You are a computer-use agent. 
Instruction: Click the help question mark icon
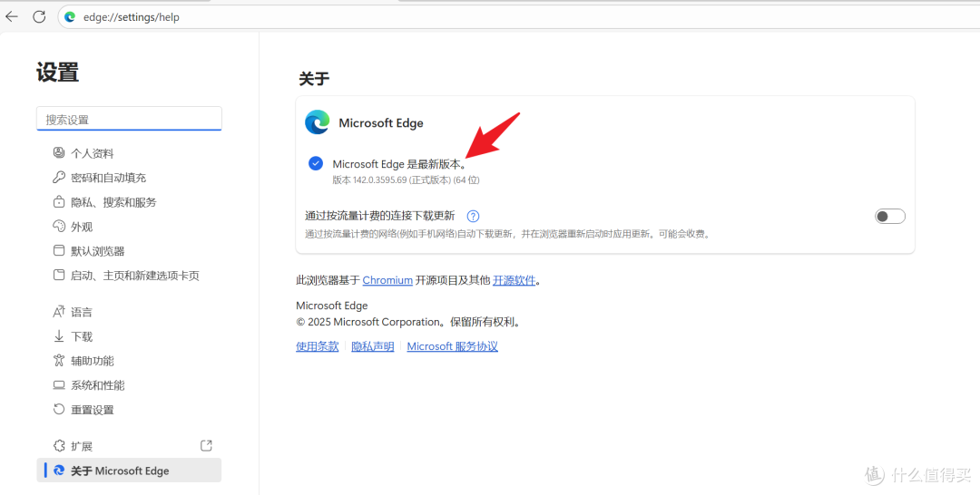[473, 216]
